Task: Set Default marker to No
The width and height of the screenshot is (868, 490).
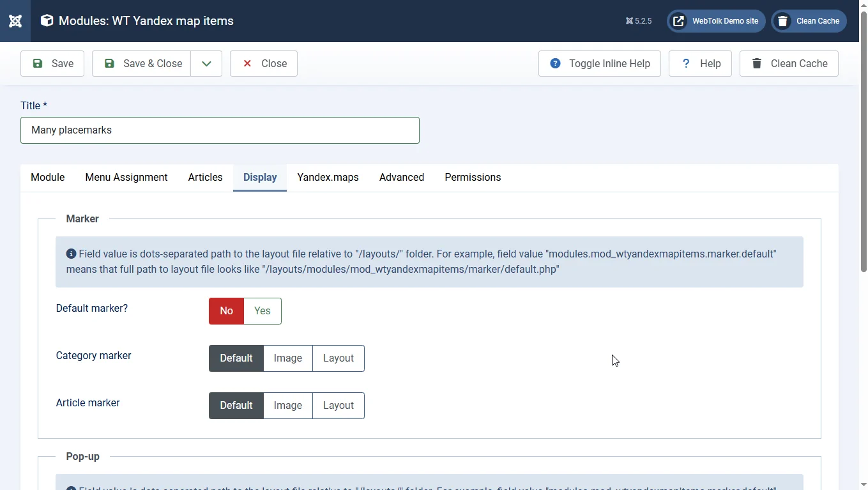Action: click(x=227, y=311)
